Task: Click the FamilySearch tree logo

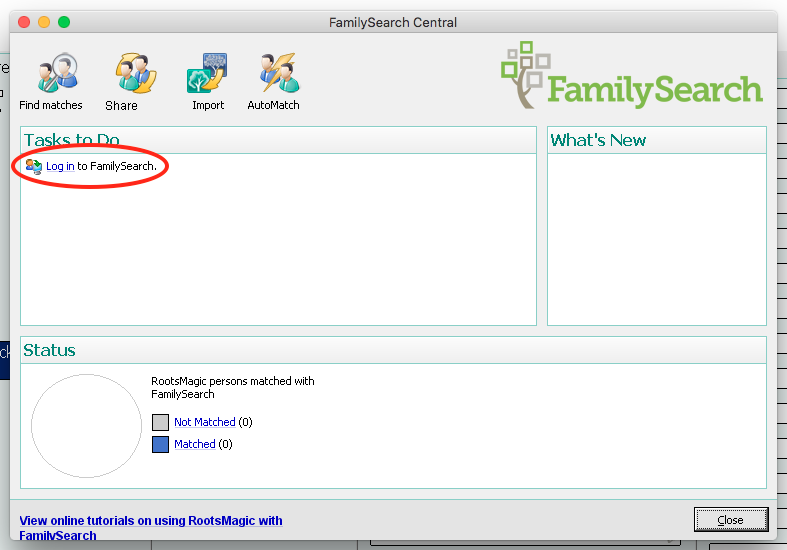Action: pos(631,75)
